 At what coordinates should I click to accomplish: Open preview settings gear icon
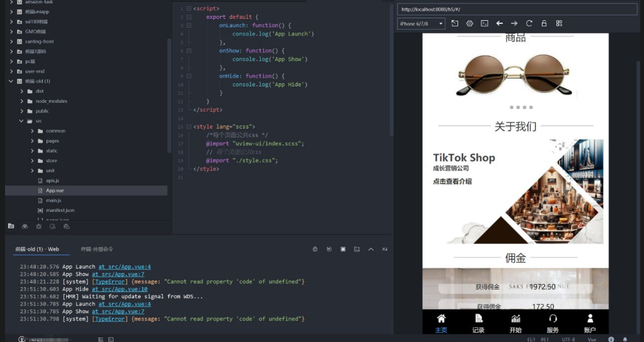tap(469, 23)
